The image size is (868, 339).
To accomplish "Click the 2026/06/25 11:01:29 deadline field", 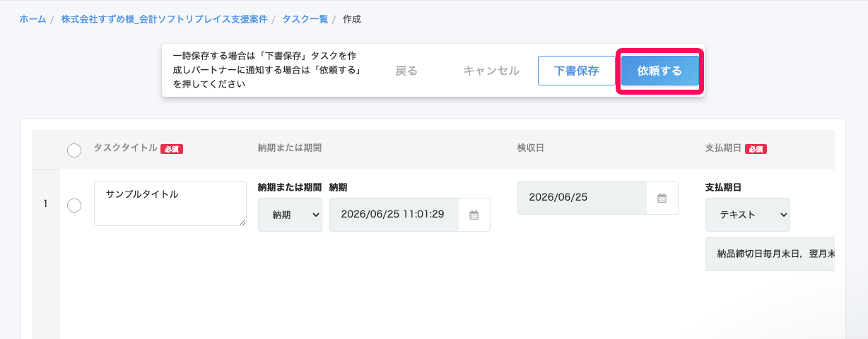I will (x=394, y=214).
